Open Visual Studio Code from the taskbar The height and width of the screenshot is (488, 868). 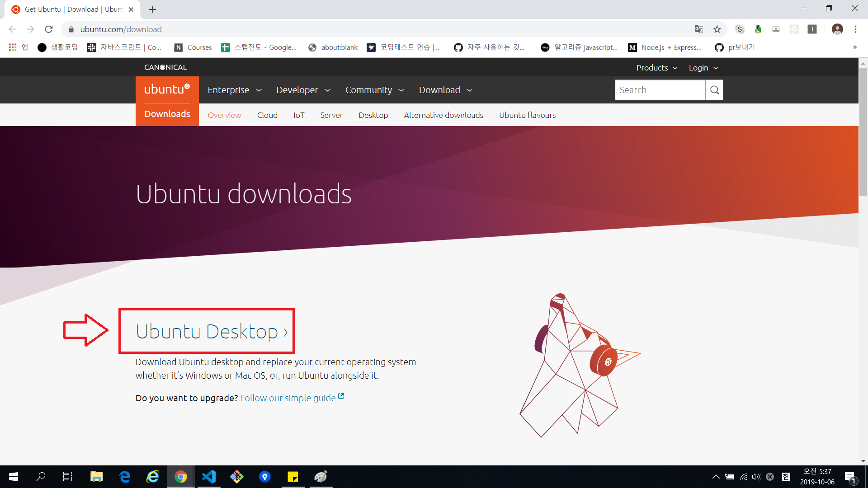click(209, 477)
